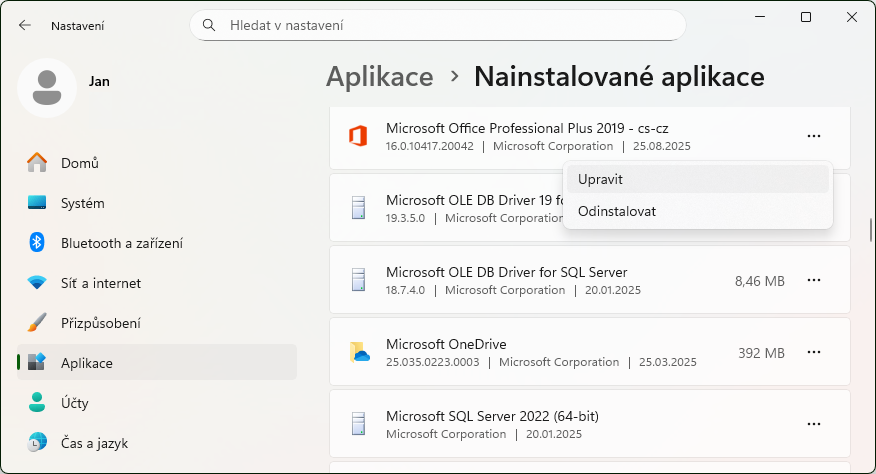
Task: Open options menu for Microsoft Office
Action: (x=813, y=137)
